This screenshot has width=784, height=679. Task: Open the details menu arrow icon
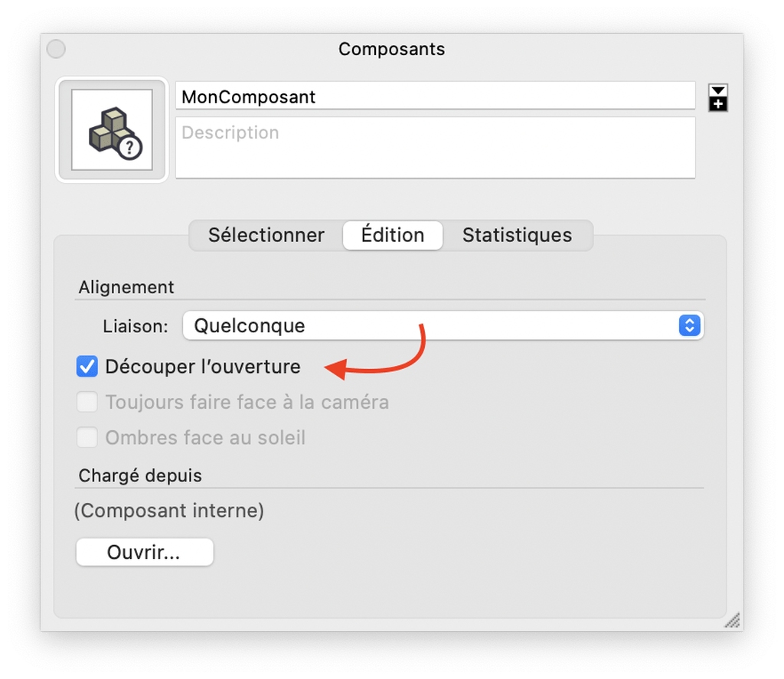point(718,90)
